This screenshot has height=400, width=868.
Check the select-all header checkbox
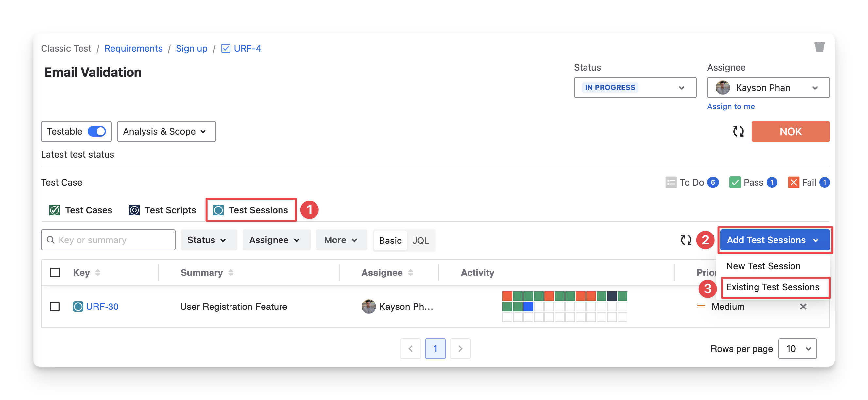click(x=55, y=273)
